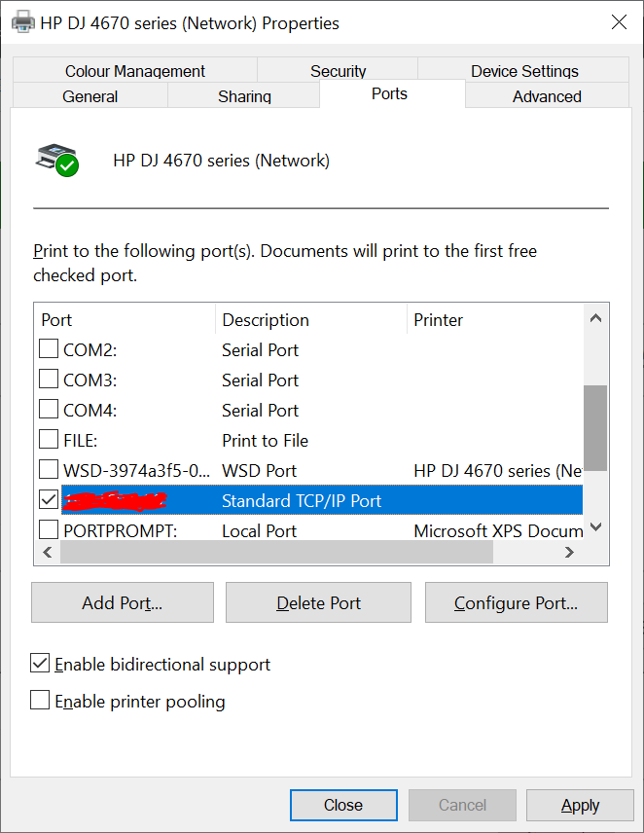Tick the COM2: port checkbox
Image resolution: width=644 pixels, height=833 pixels.
point(49,350)
